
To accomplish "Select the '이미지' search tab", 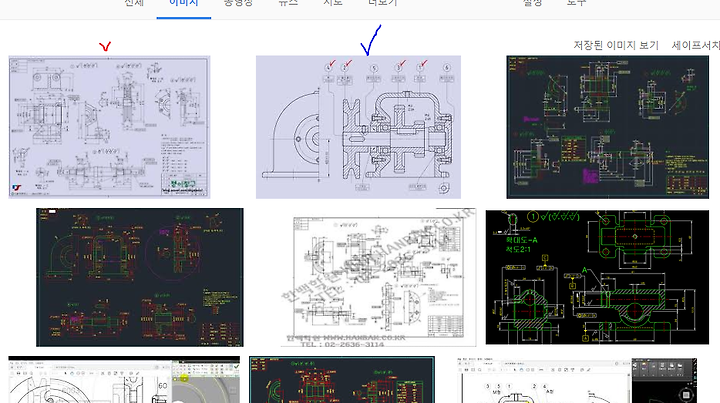I will click(184, 3).
